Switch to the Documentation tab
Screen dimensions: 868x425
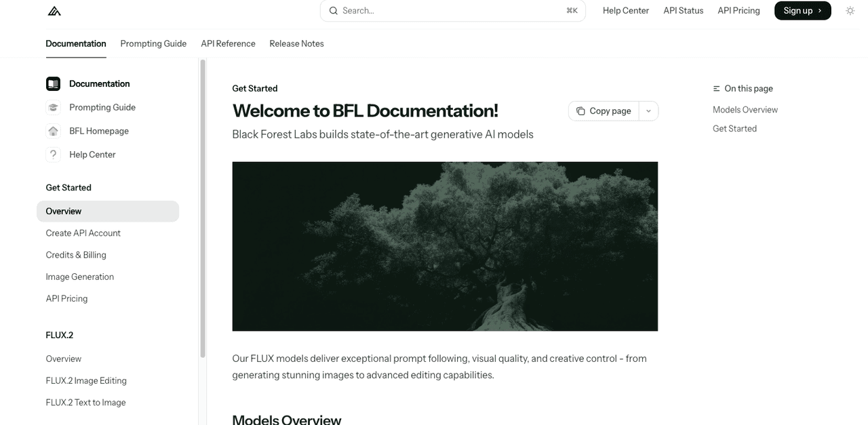(x=76, y=43)
